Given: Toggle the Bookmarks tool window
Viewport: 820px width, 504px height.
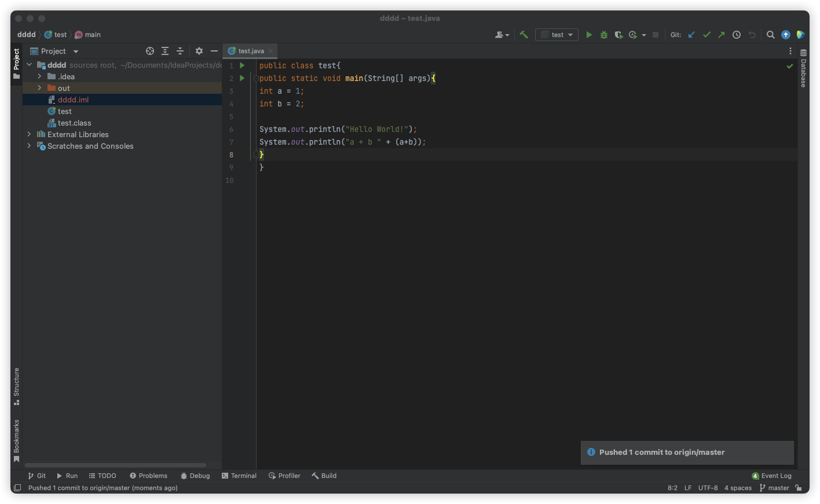Looking at the screenshot, I should coord(16,441).
